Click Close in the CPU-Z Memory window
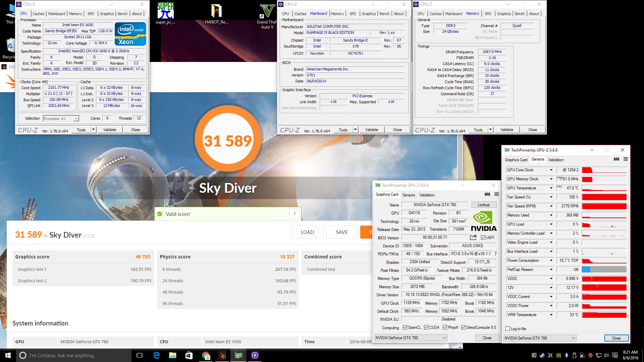The width and height of the screenshot is (644, 362). (533, 130)
